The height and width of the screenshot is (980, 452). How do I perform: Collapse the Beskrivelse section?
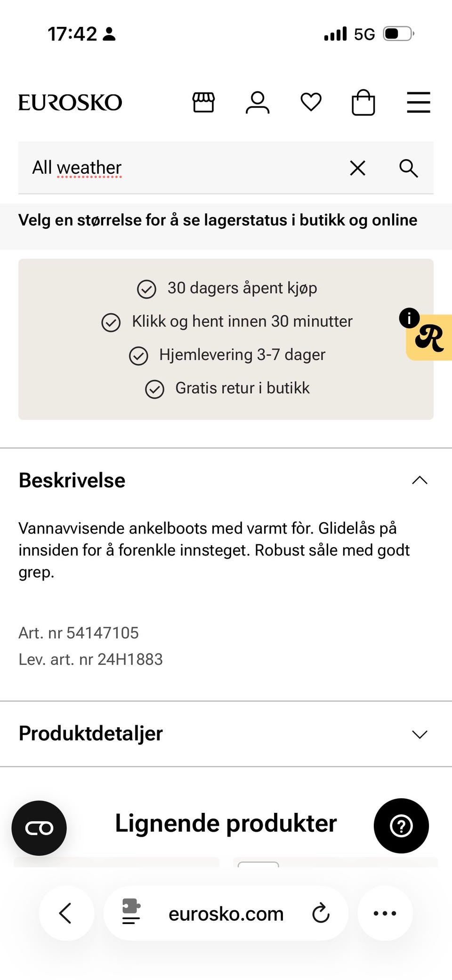point(420,480)
